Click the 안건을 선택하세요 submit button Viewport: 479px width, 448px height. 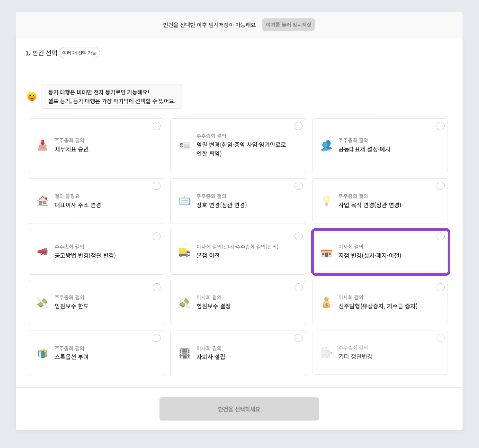coord(239,409)
